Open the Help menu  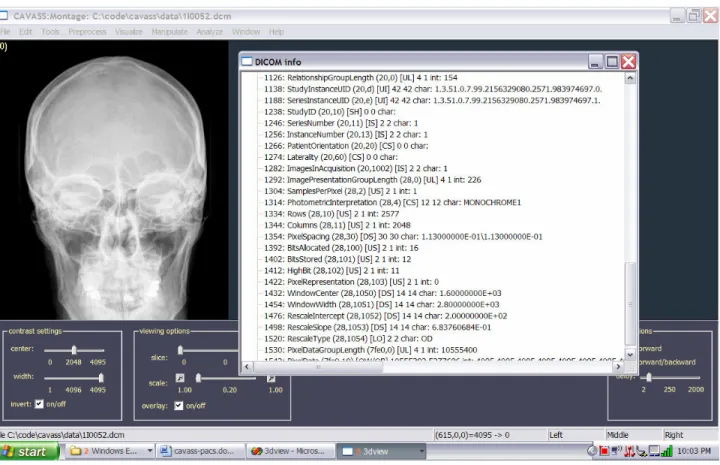[276, 32]
